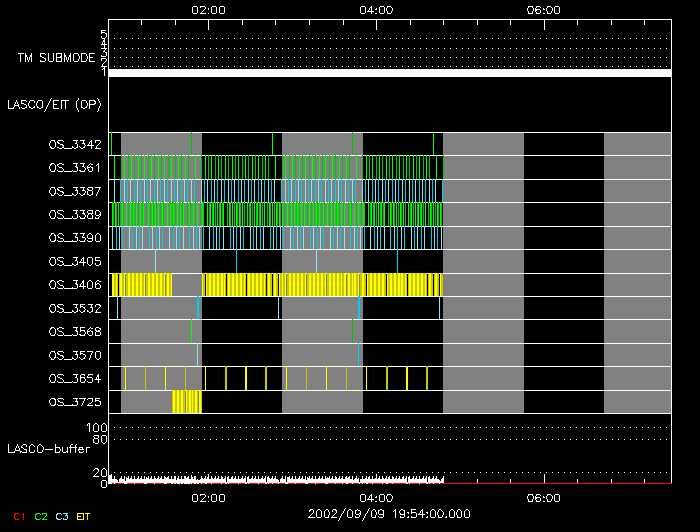Click the yellow block in OS_3725 row
700x532 pixels.
(x=186, y=402)
